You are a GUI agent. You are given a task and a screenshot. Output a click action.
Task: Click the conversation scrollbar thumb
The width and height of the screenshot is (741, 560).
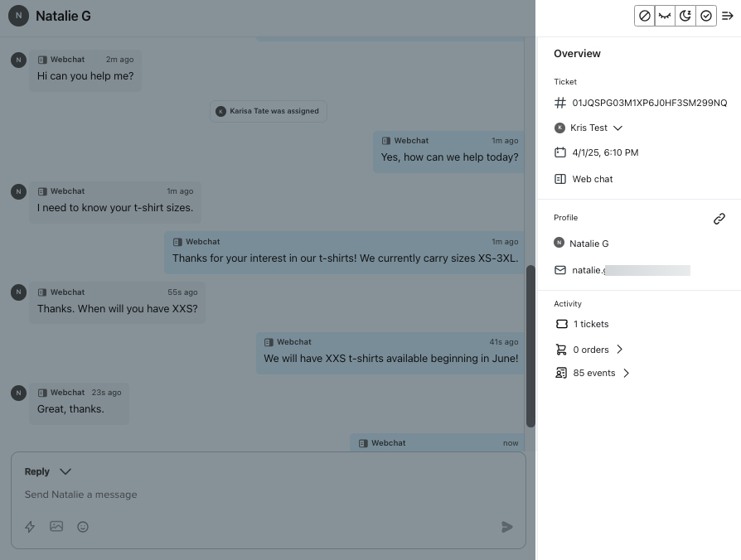(530, 346)
